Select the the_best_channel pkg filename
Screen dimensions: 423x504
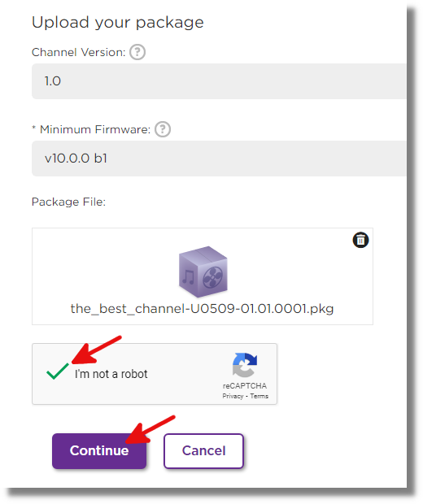202,309
